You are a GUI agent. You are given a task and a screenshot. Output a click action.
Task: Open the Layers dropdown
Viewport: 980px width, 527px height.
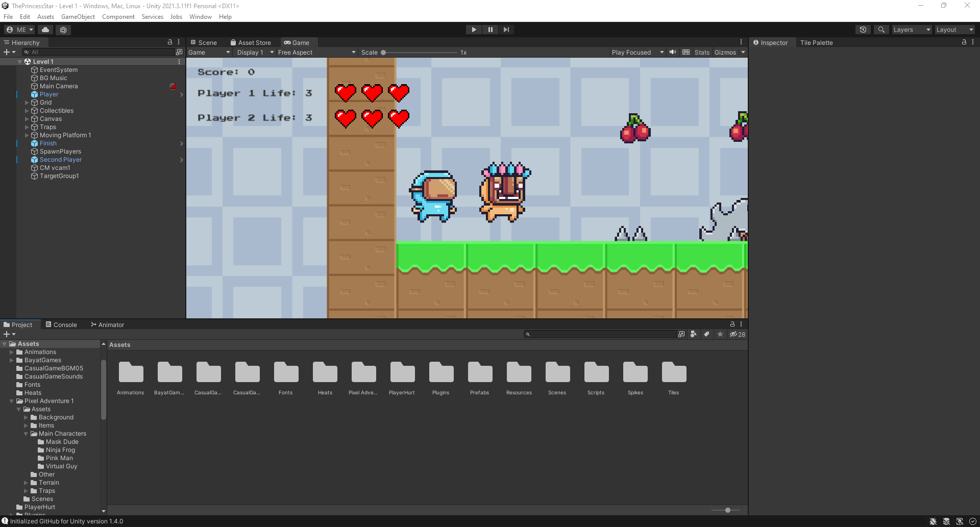point(912,30)
